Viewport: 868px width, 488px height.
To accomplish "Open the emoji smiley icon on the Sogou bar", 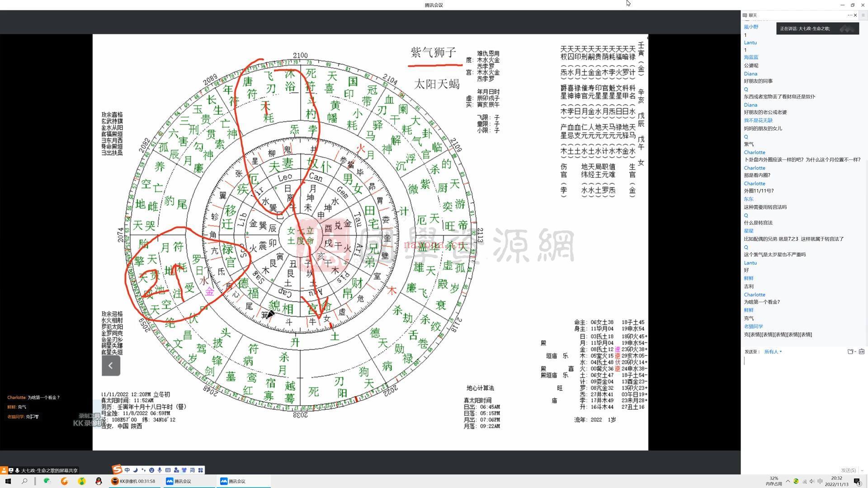I will click(x=151, y=470).
